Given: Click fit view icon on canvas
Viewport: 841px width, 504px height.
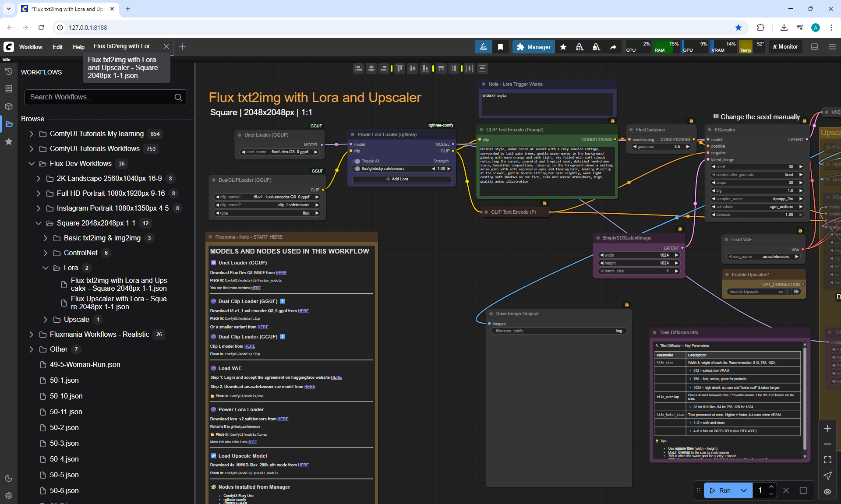Looking at the screenshot, I should 827,460.
